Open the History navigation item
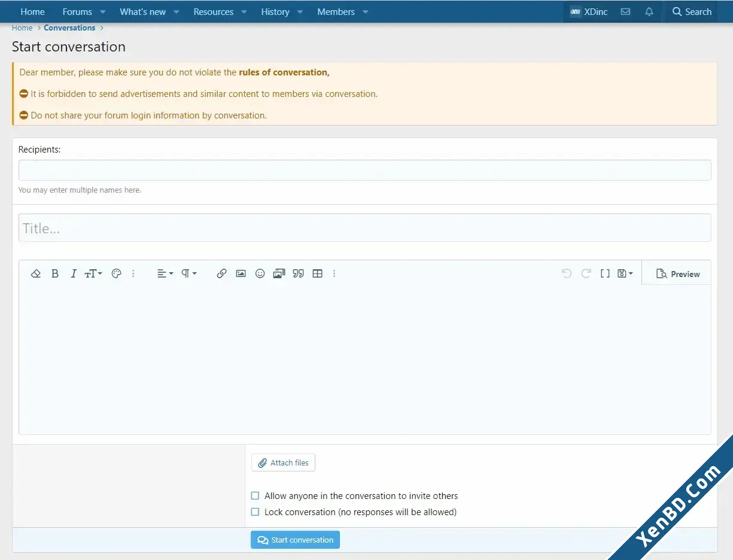The height and width of the screenshot is (560, 733). pos(275,12)
